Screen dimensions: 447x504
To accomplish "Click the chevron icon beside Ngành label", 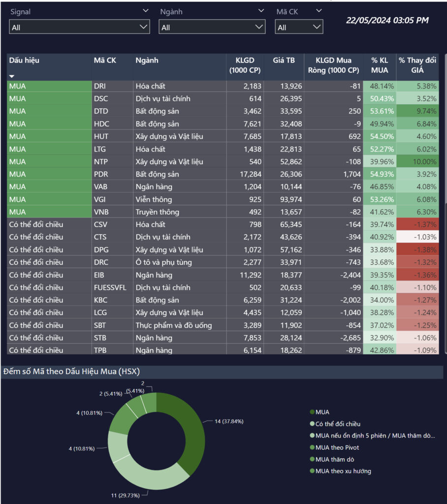I will [261, 11].
